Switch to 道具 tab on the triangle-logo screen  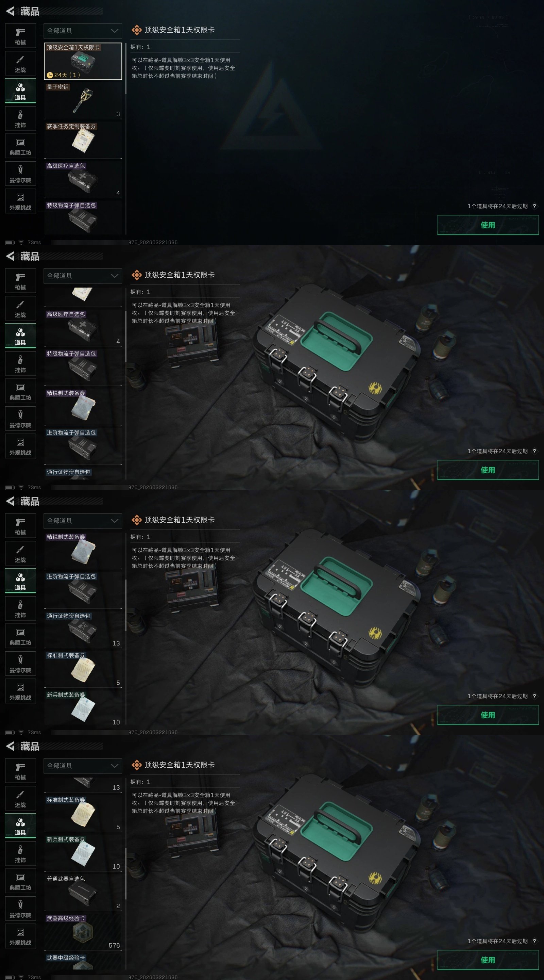point(20,91)
